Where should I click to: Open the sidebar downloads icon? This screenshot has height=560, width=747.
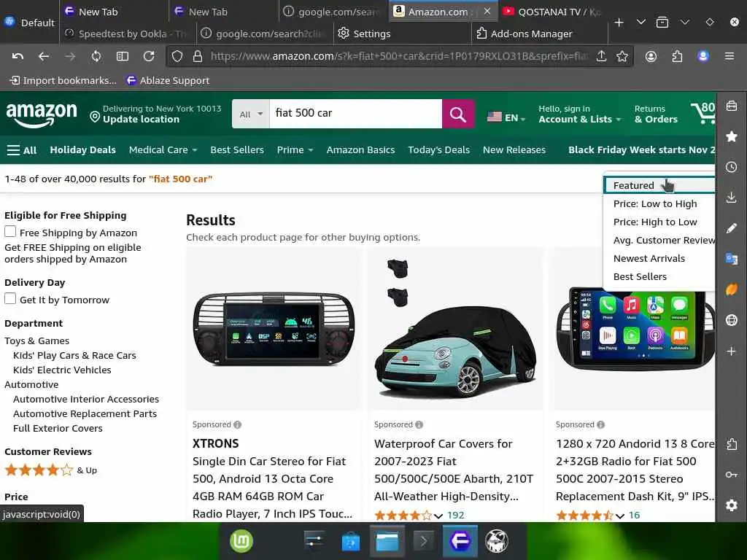[x=731, y=198]
